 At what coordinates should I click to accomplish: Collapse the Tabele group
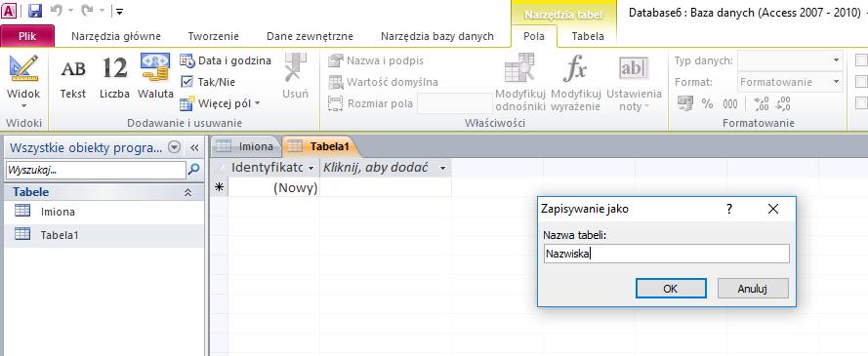click(187, 192)
